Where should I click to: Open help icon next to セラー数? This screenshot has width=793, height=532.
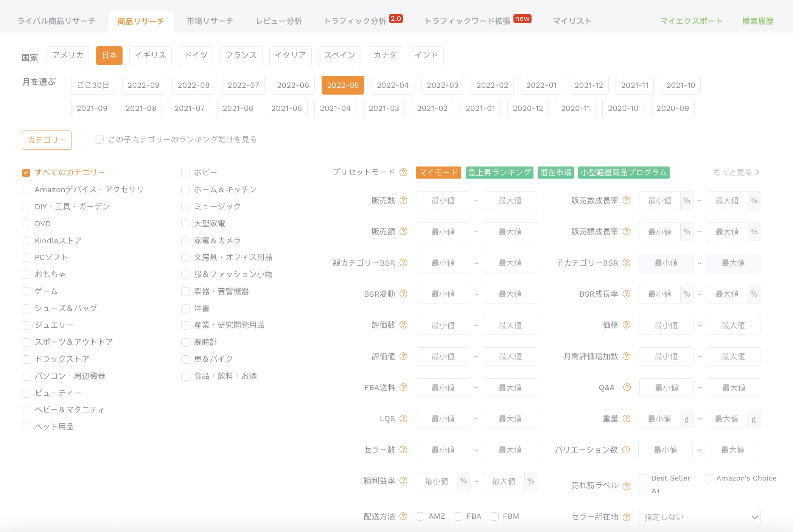403,450
